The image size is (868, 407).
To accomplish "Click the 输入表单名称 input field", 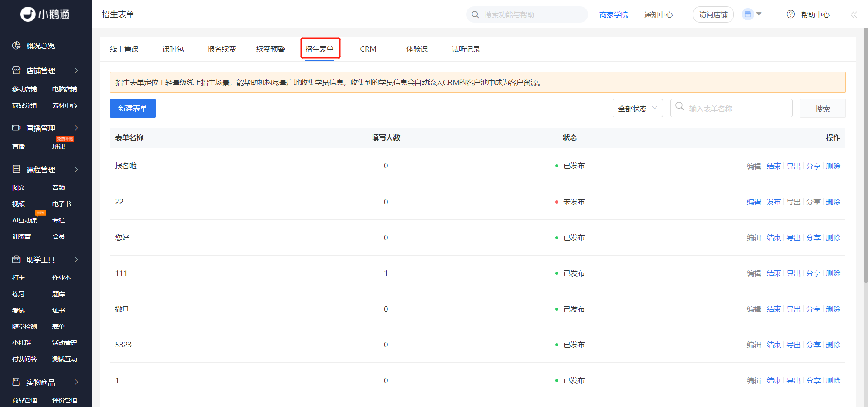I will tap(731, 109).
